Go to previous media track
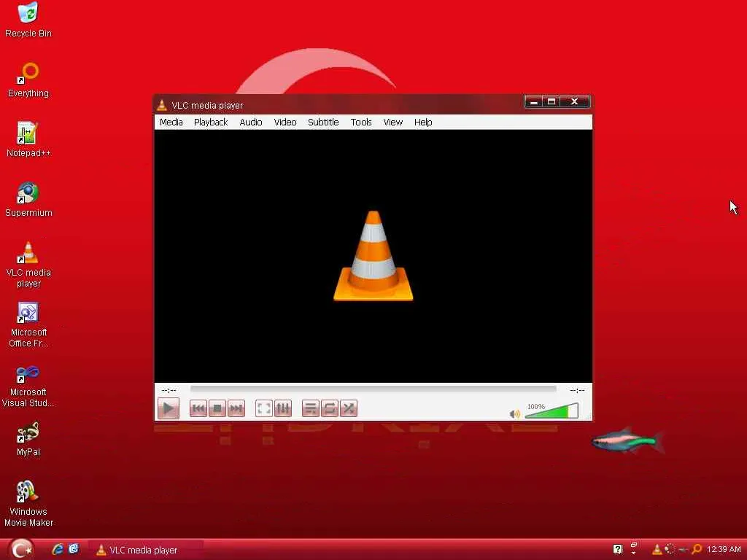This screenshot has height=560, width=747. pyautogui.click(x=198, y=408)
